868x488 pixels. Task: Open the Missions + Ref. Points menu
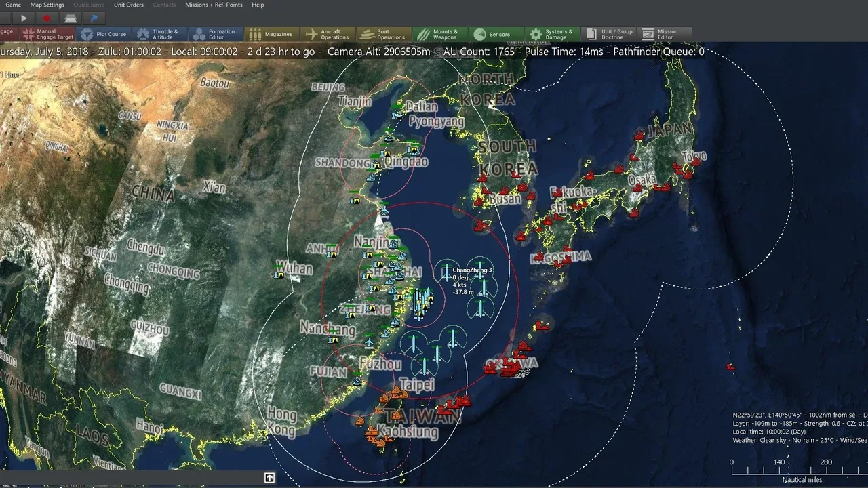(214, 5)
